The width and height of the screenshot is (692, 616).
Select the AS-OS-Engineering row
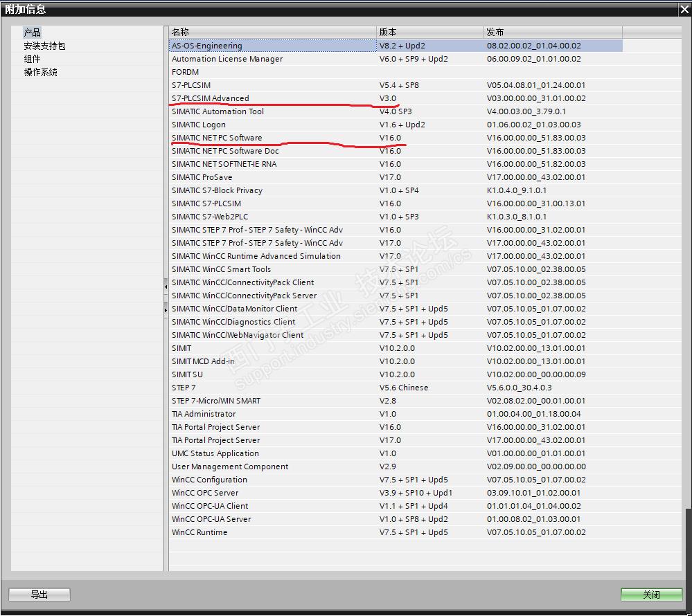click(396, 46)
